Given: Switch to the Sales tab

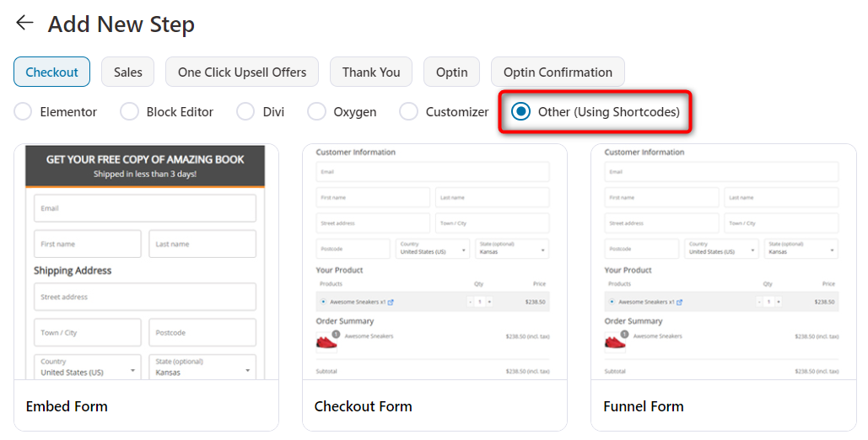Looking at the screenshot, I should coord(128,72).
